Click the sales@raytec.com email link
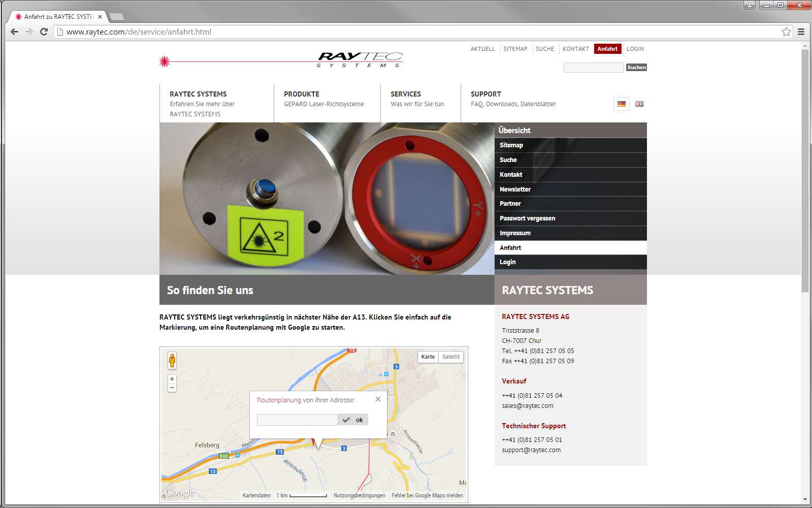812x508 pixels. coord(527,405)
